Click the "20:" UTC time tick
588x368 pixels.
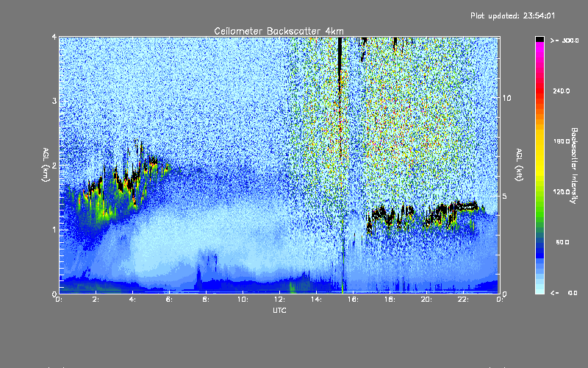pyautogui.click(x=426, y=300)
